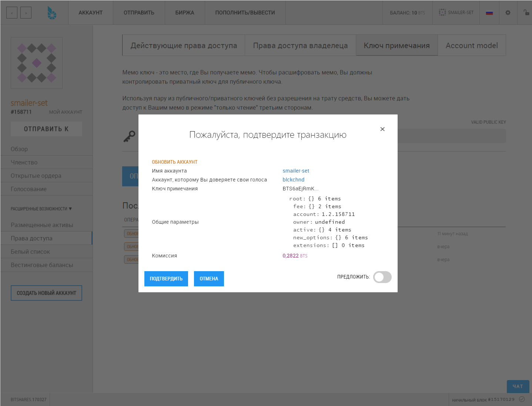Open the settings gear icon
The image size is (532, 406).
click(x=508, y=13)
